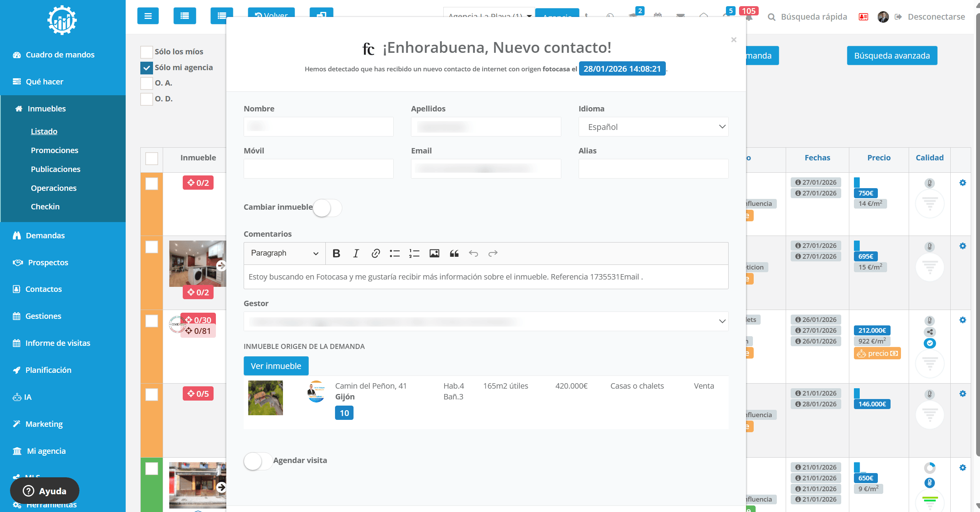Select the block quote icon
Viewport: 980px width, 512px height.
(x=454, y=253)
